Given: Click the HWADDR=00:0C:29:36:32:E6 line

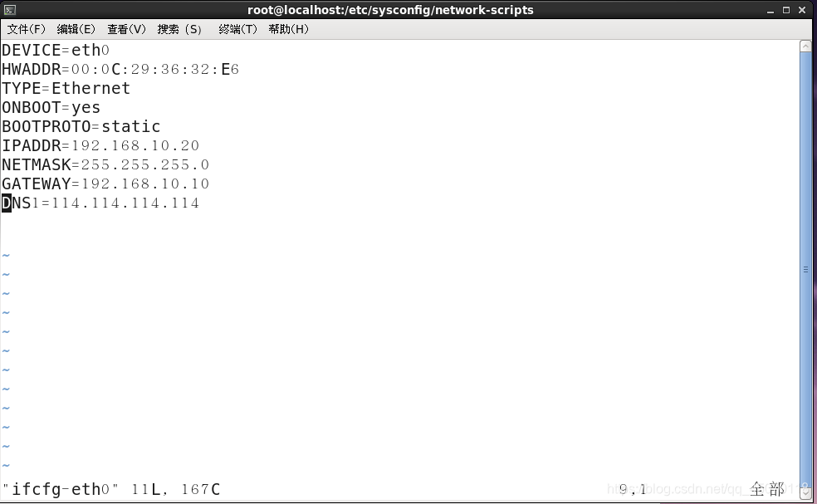Looking at the screenshot, I should click(x=120, y=69).
